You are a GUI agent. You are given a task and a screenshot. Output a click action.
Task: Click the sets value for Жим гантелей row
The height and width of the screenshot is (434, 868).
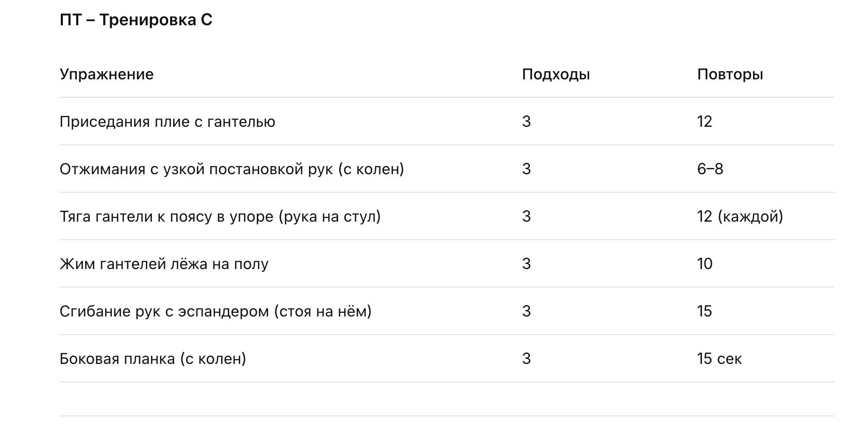pyautogui.click(x=526, y=264)
